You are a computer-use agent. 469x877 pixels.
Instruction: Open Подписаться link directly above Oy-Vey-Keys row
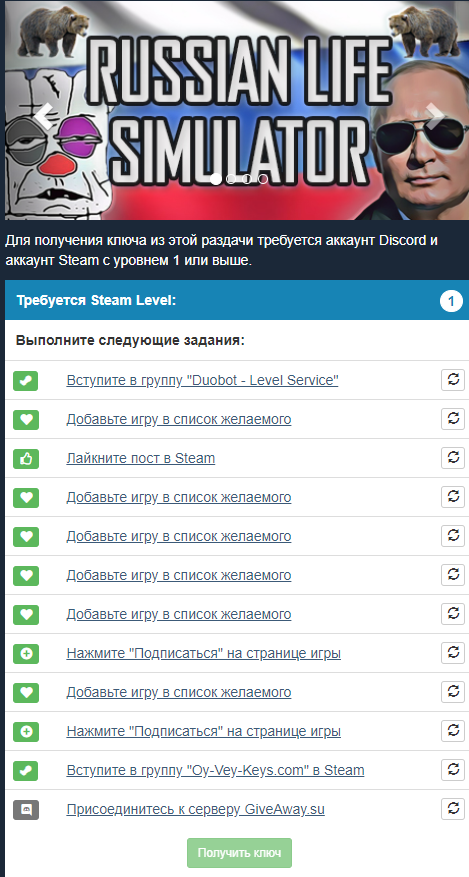tap(203, 732)
